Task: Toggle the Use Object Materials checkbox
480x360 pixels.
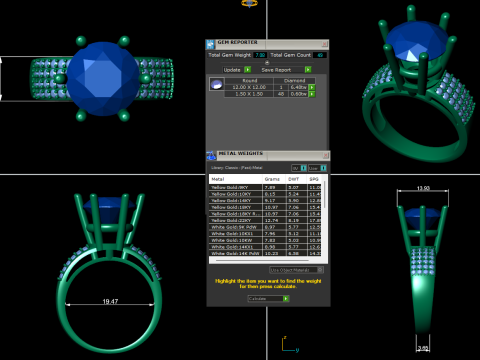Action: coord(320,269)
